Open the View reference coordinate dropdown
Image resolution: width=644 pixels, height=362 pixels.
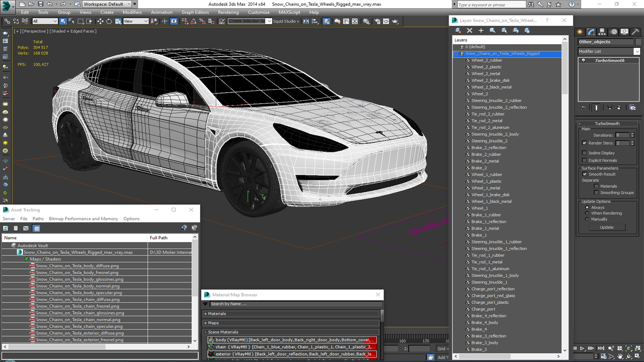[x=136, y=21]
